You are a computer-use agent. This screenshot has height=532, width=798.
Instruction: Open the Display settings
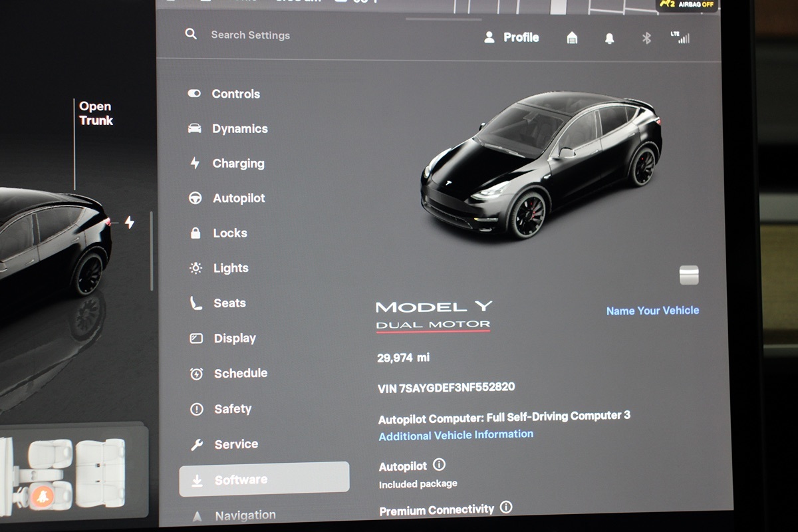[x=234, y=338]
